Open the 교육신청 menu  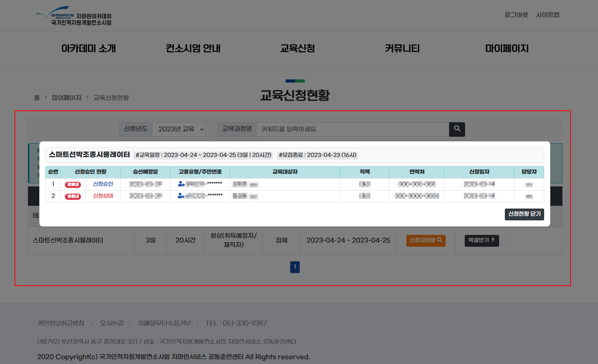click(x=297, y=49)
